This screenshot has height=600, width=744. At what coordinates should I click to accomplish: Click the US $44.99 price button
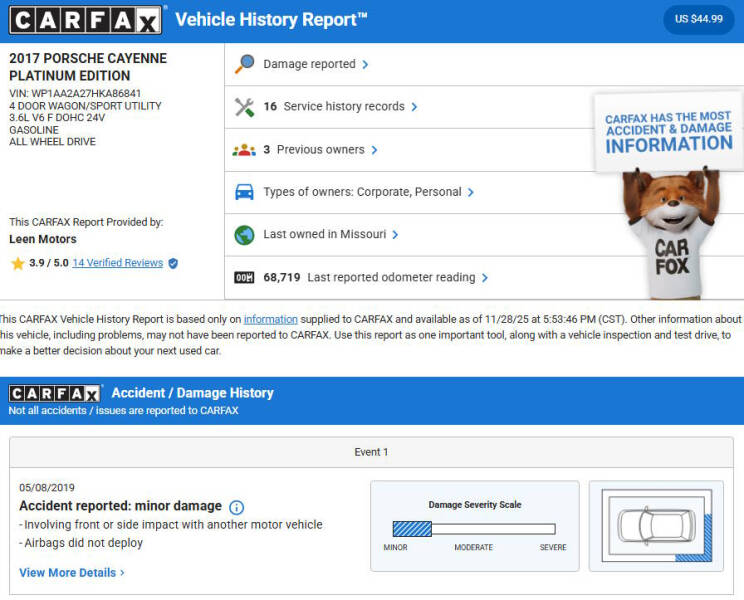coord(698,19)
